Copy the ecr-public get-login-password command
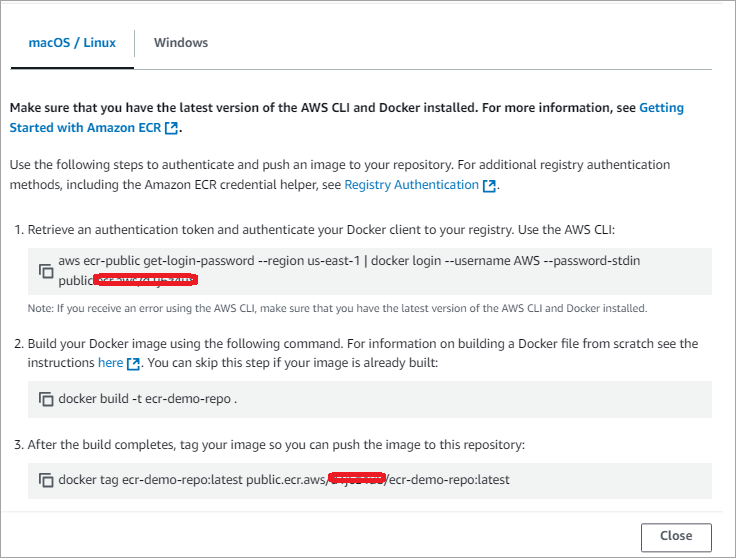736x558 pixels. [x=46, y=271]
